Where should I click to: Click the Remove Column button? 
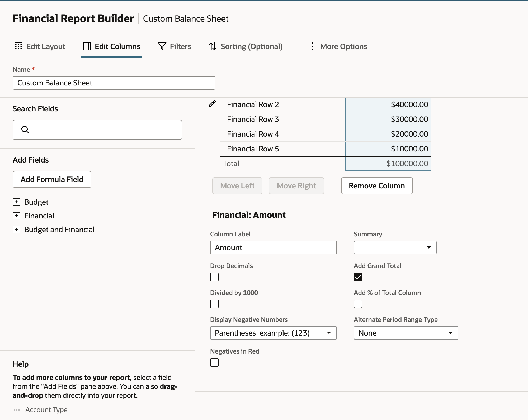[377, 186]
